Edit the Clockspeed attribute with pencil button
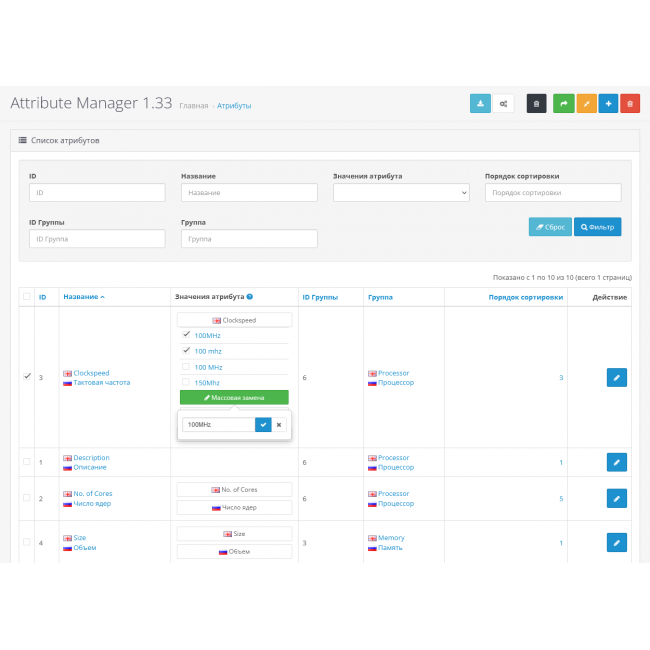The height and width of the screenshot is (650, 650). [616, 377]
